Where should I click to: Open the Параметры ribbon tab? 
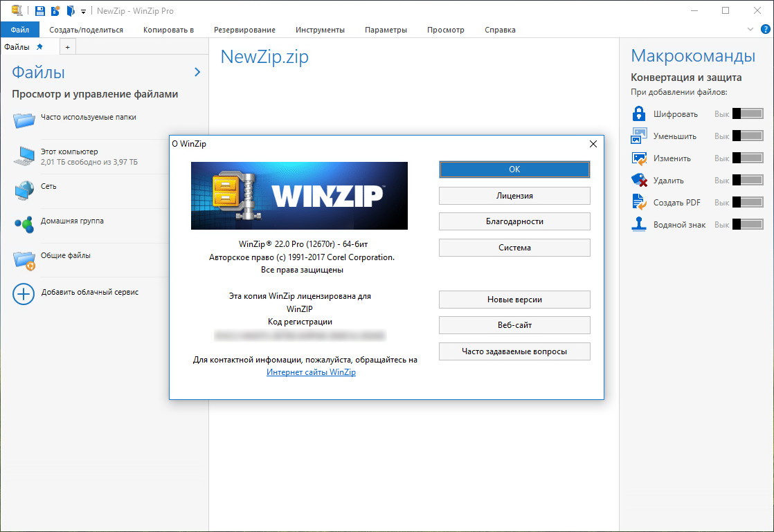pos(386,30)
